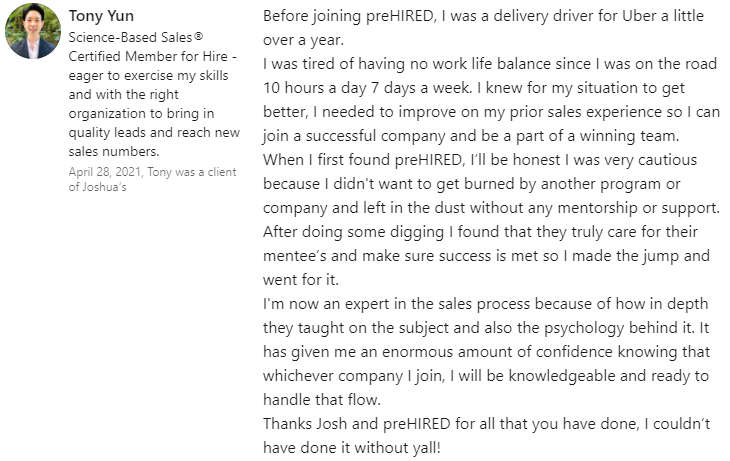Click Tony Yun's profile photo

(x=32, y=32)
